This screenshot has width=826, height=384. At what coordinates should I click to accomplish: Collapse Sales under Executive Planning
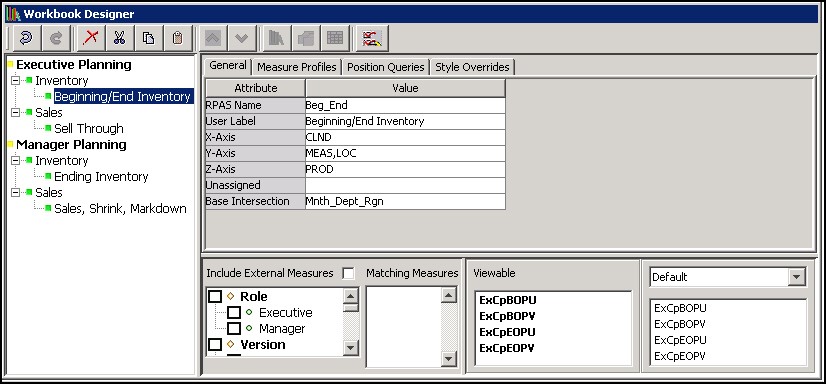[15, 113]
